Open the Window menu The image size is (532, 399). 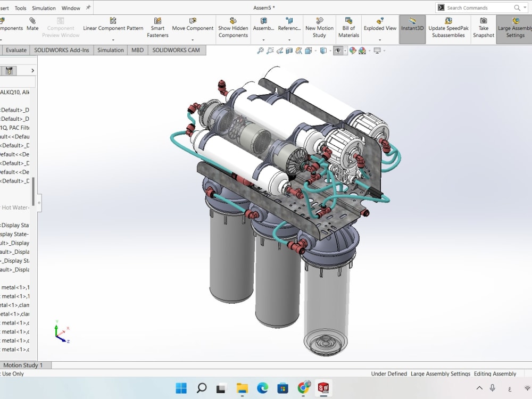pos(71,8)
